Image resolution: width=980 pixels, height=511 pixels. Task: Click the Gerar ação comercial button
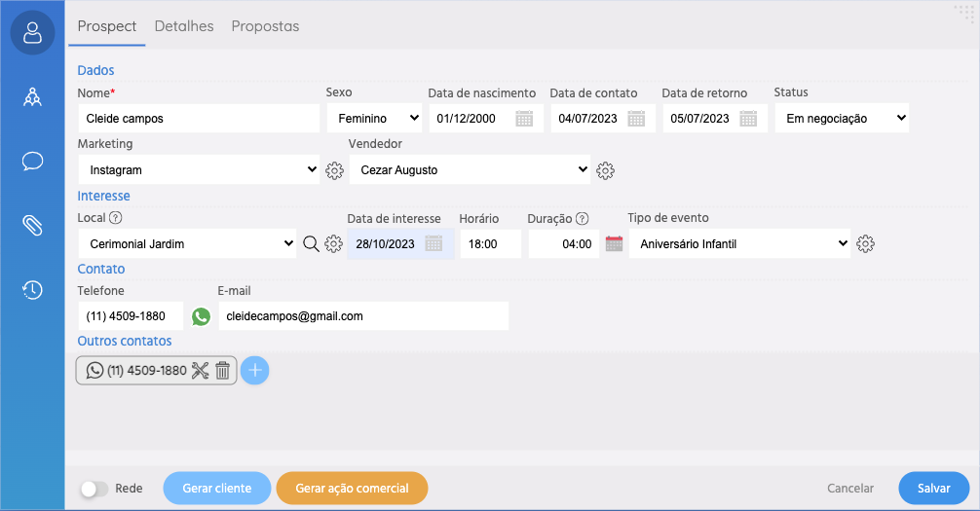(x=352, y=489)
